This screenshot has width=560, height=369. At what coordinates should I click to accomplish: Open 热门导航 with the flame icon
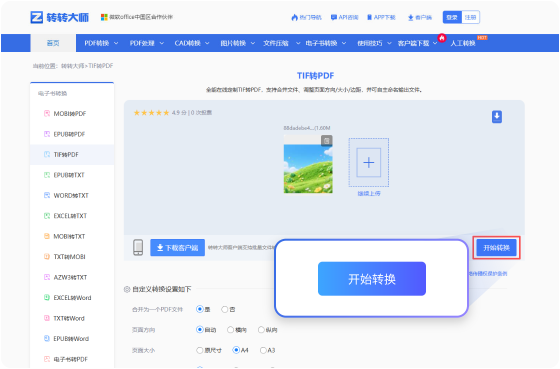pyautogui.click(x=306, y=17)
